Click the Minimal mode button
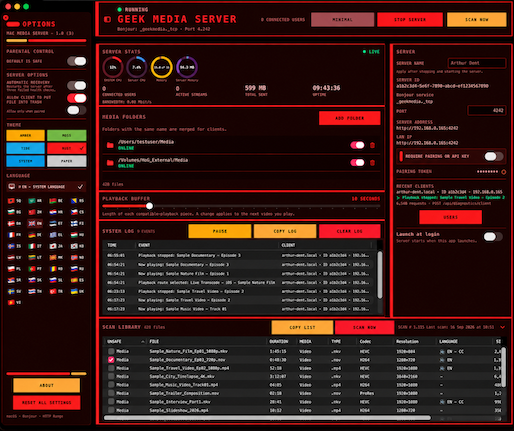 [x=342, y=20]
